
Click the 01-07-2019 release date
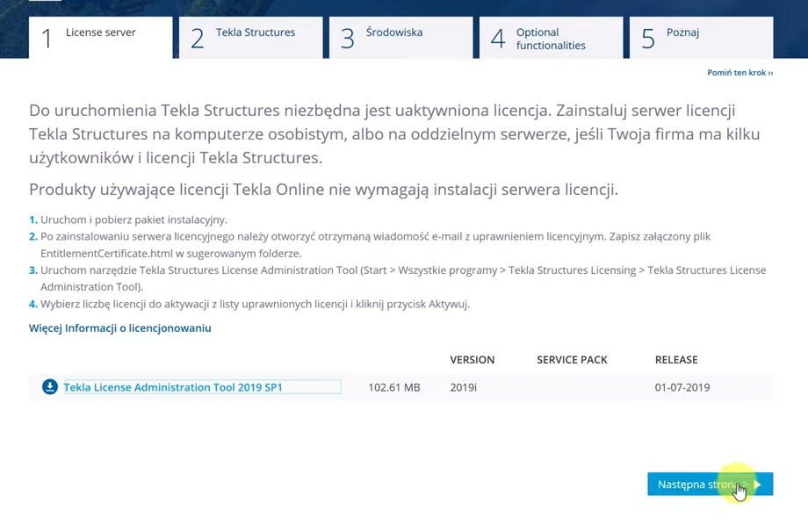[x=682, y=387]
